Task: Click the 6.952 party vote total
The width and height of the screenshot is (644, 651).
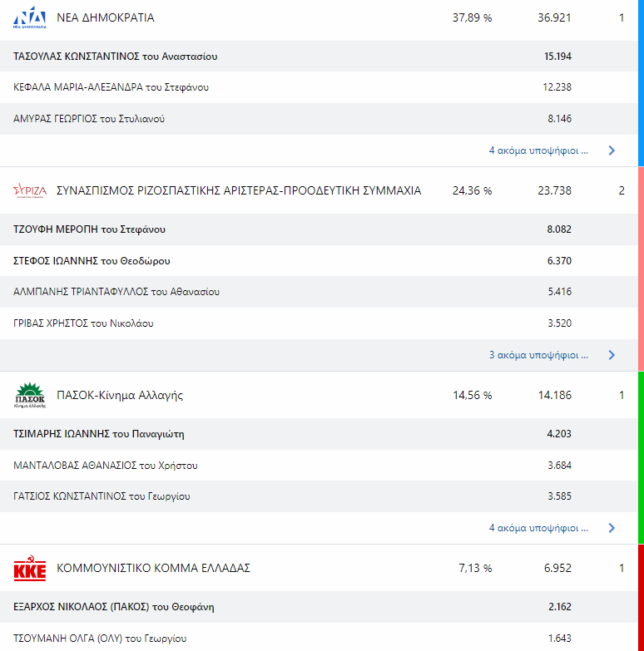Action: coord(558,568)
